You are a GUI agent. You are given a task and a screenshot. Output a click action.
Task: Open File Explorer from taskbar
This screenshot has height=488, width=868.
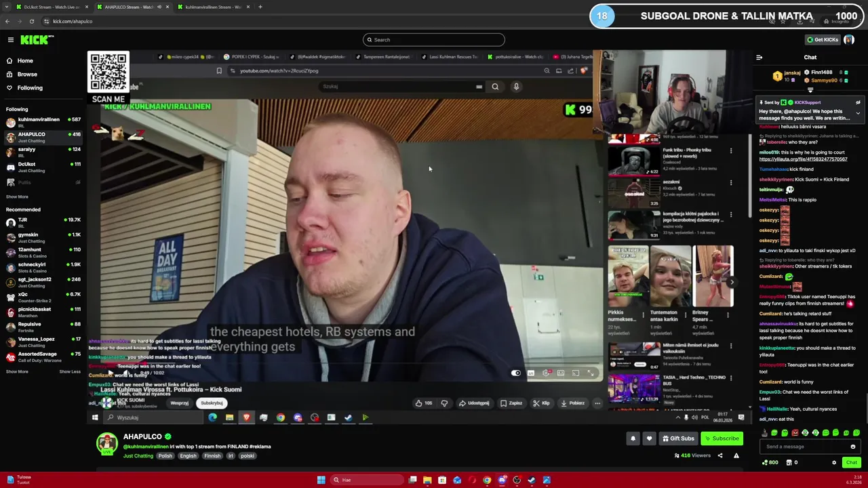tap(427, 480)
